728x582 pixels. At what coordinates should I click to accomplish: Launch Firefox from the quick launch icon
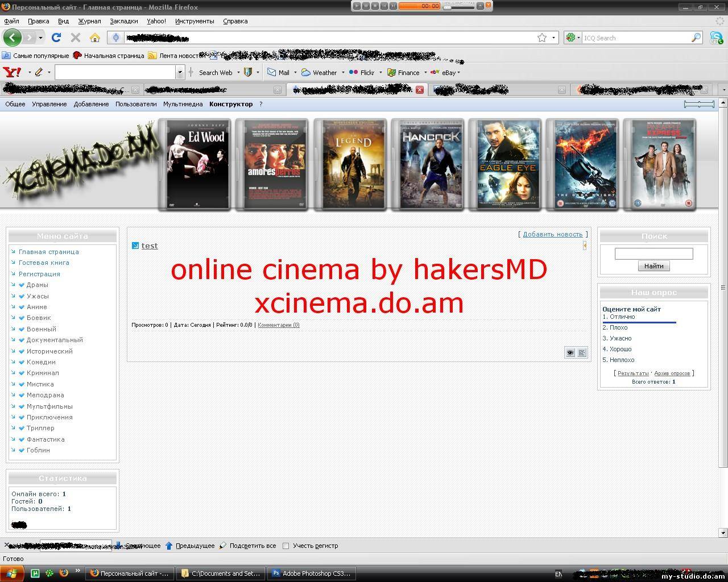pos(64,573)
